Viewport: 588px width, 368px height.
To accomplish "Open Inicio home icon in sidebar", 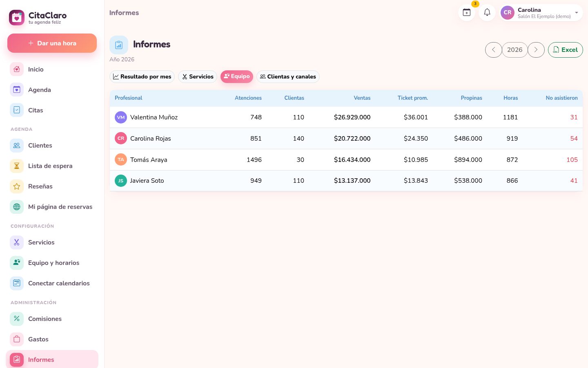I will [17, 69].
